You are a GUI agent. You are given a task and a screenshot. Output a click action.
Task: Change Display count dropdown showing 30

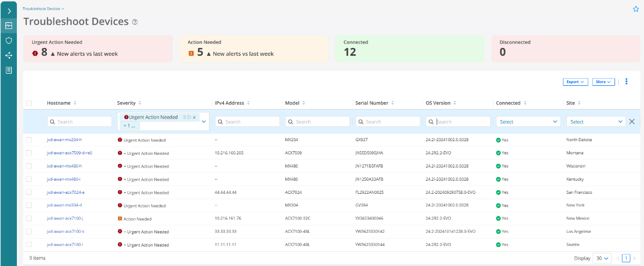(602, 258)
